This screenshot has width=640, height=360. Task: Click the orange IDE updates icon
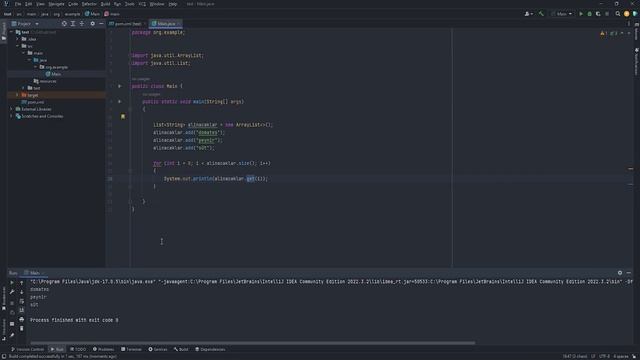pos(627,14)
